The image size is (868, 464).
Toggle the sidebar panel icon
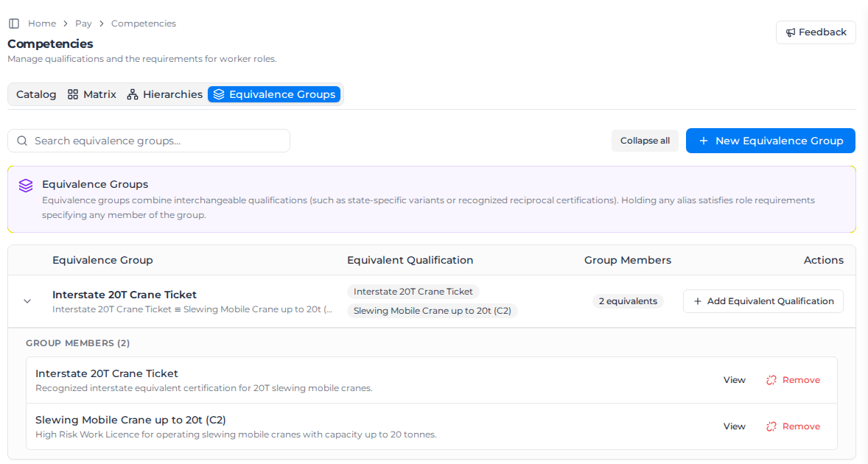click(x=15, y=24)
